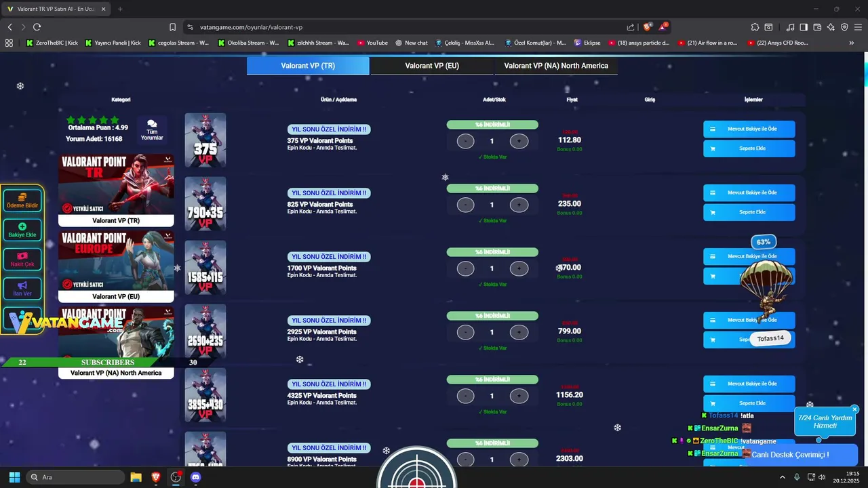
Task: Pay 375 VP with Mevcut Bakiye ile Öde
Action: pyautogui.click(x=749, y=129)
